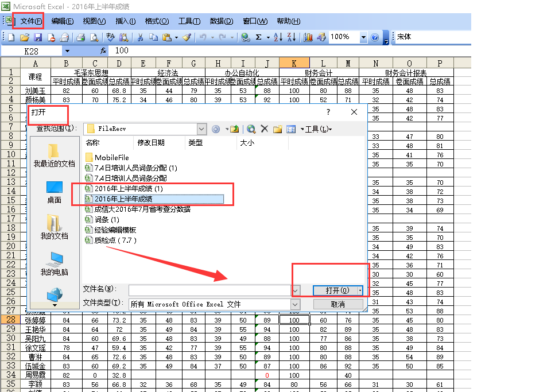Click the 取消 button
Viewport: 551px width, 392px height.
(x=338, y=304)
